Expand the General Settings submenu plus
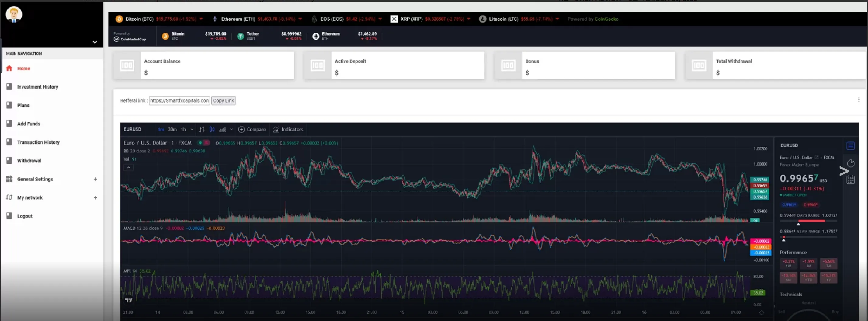The image size is (868, 321). (95, 180)
